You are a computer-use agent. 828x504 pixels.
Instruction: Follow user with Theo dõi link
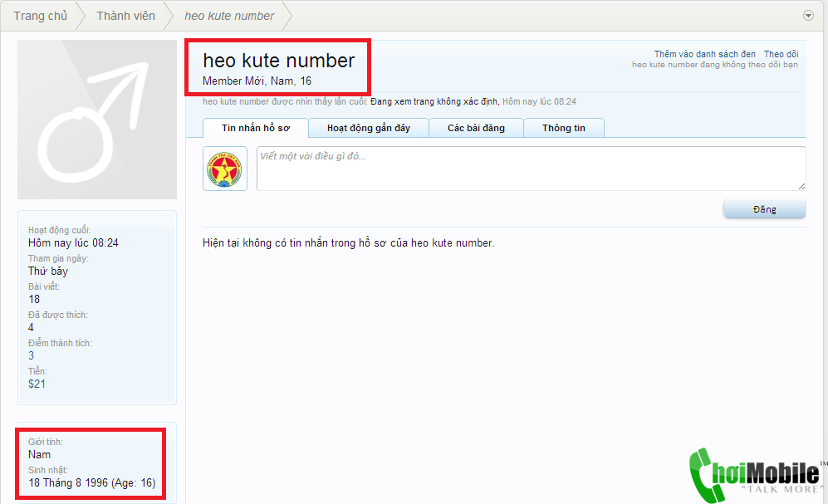(x=781, y=54)
